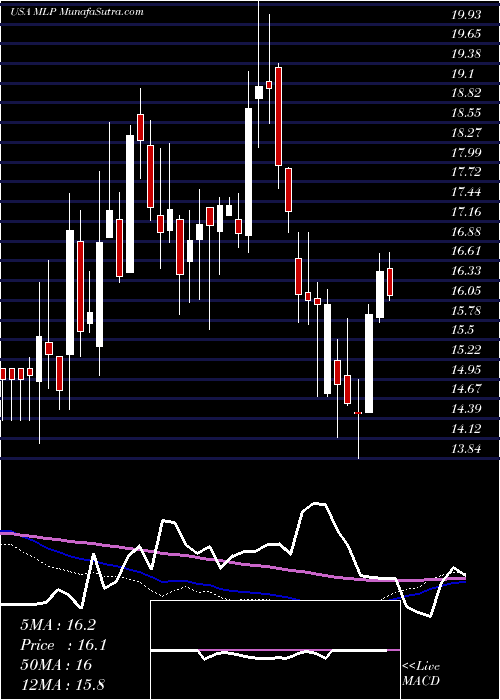Click the '50MA : 16' indicator text
Viewport: 500px width, 700px height.
pyautogui.click(x=56, y=665)
